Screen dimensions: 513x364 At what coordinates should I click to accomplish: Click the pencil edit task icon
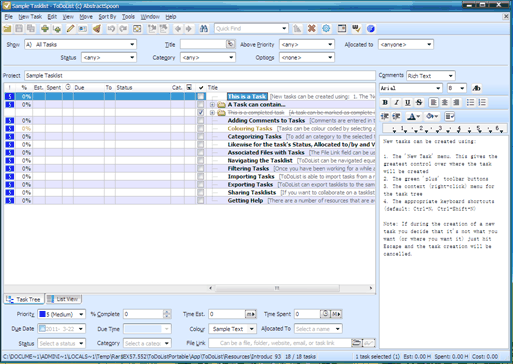tap(70, 29)
